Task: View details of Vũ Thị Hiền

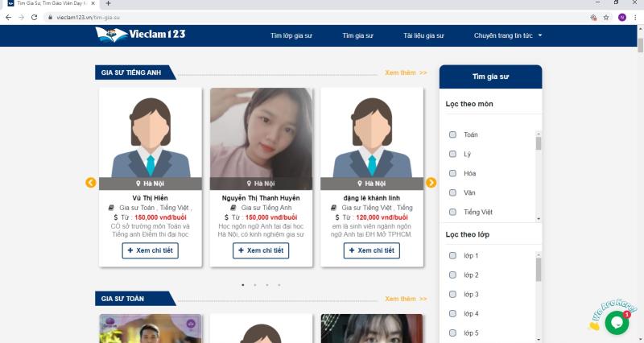Action: pyautogui.click(x=150, y=250)
